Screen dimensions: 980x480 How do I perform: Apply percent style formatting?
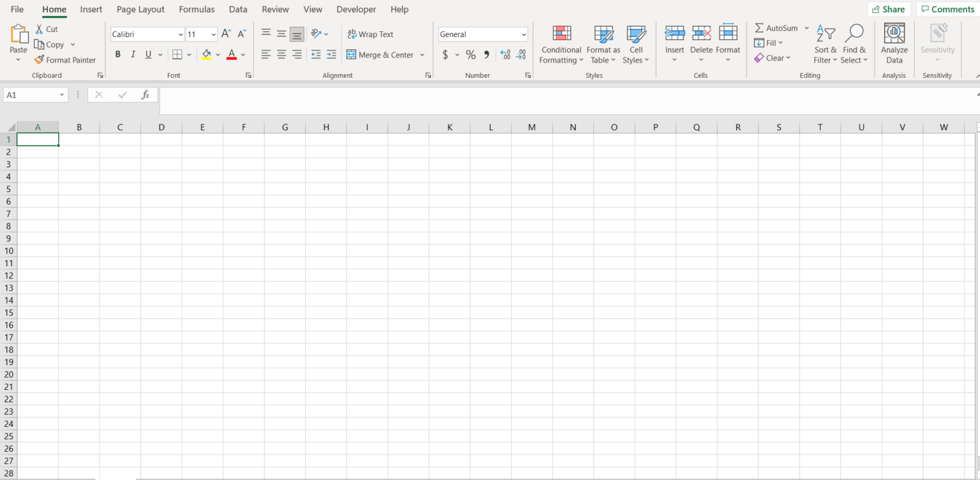point(471,55)
